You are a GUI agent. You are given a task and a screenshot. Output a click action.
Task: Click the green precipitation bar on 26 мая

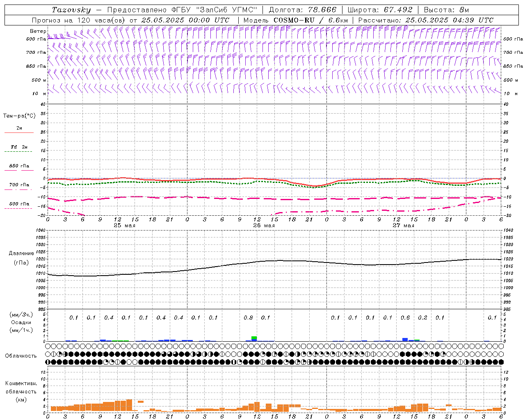(254, 338)
